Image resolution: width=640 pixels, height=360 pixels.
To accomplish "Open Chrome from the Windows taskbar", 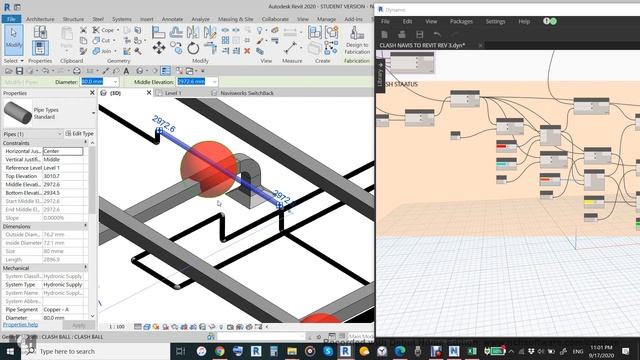I will pyautogui.click(x=220, y=351).
